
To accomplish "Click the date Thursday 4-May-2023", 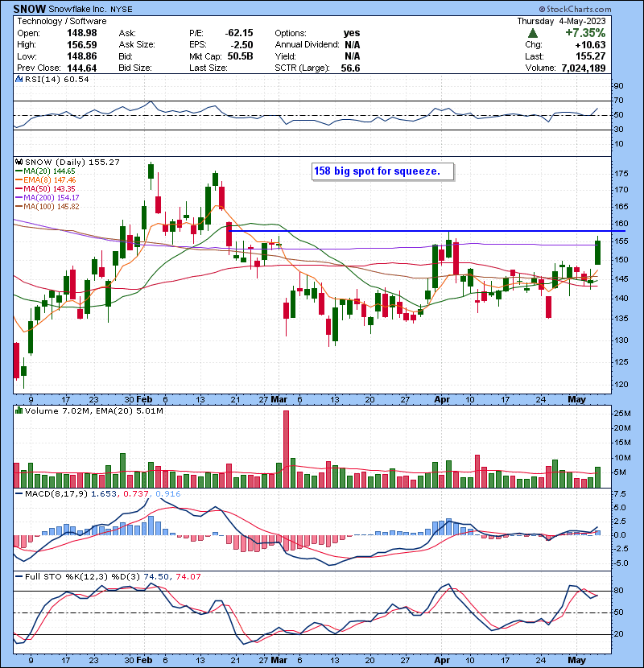I will [561, 21].
